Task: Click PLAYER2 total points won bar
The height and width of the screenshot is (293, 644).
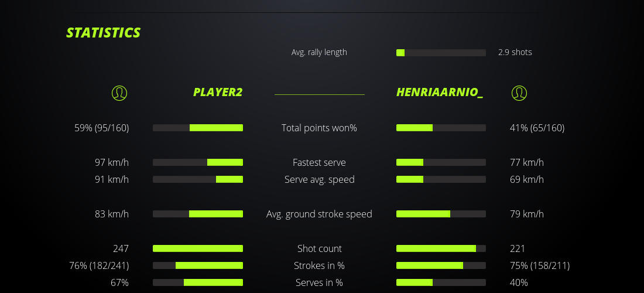Action: point(198,128)
